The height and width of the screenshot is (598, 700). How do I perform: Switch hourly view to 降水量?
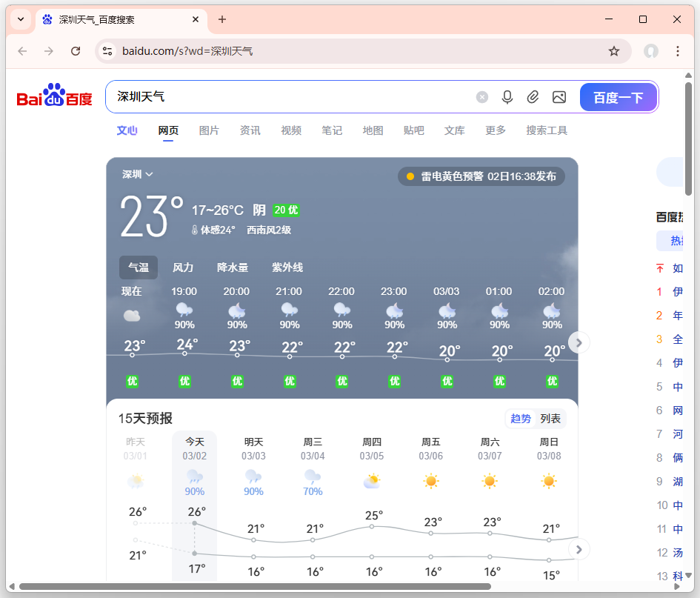point(233,268)
